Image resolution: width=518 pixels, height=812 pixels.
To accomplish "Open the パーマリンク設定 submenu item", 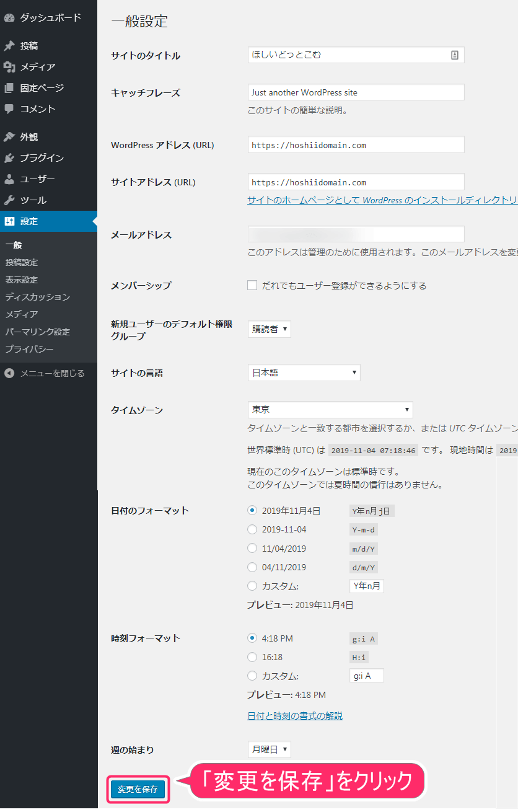I will point(37,332).
